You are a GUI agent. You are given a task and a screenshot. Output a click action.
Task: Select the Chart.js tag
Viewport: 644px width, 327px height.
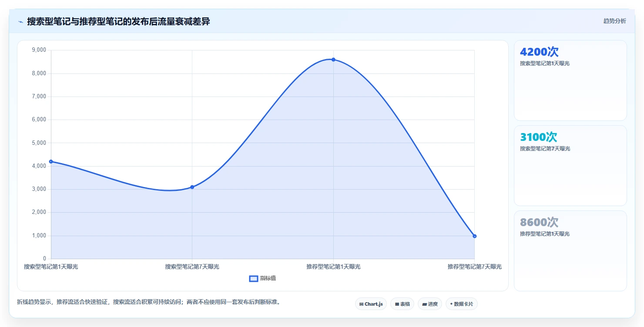(371, 304)
